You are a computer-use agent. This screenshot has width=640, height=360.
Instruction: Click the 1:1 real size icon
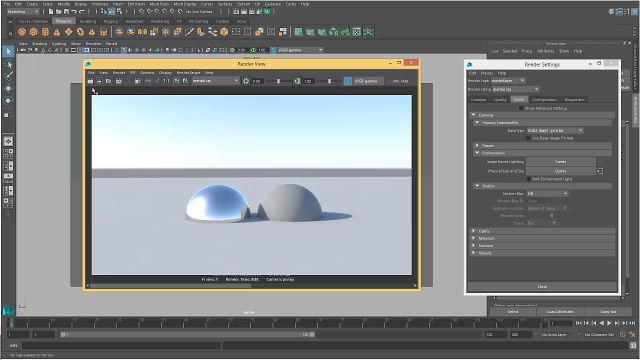[x=166, y=81]
